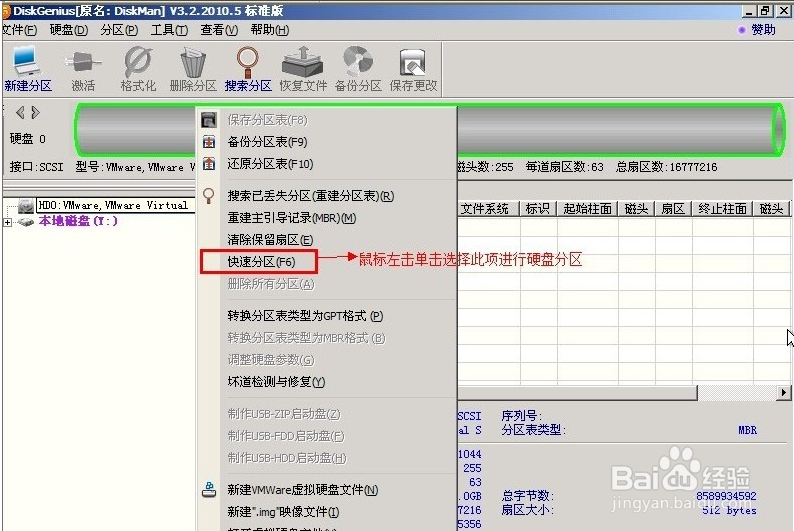This screenshot has width=794, height=531.
Task: Click the 总扇区数:16777216 text
Action: pyautogui.click(x=666, y=167)
